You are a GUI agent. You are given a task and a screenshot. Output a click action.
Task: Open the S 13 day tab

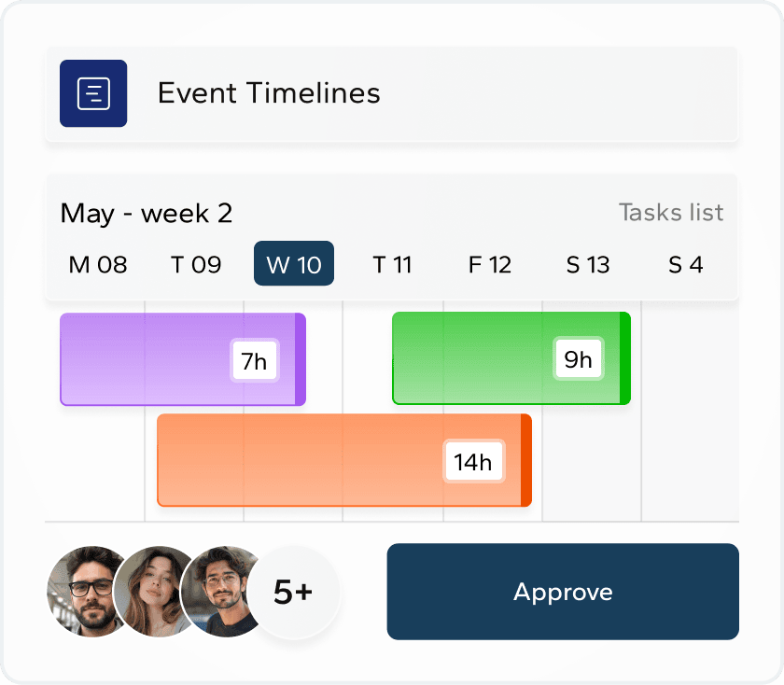(x=588, y=265)
